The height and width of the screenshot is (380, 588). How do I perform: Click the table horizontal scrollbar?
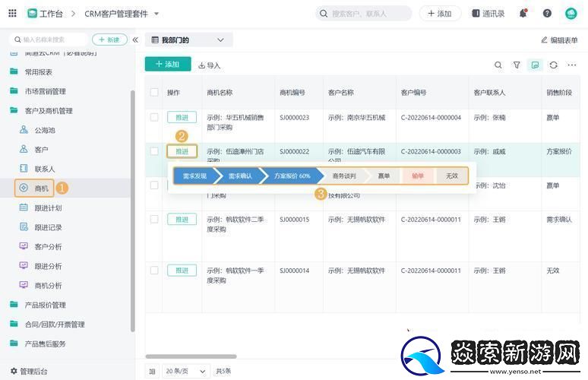pyautogui.click(x=191, y=356)
